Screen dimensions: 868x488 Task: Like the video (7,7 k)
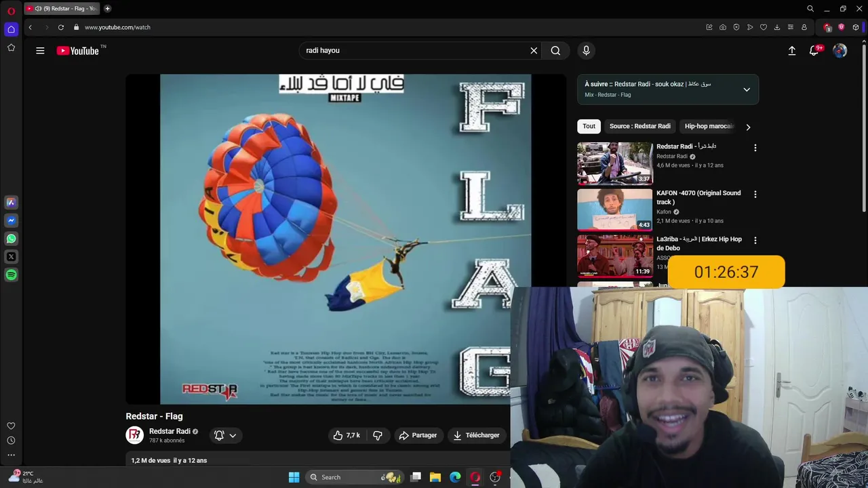pos(347,435)
